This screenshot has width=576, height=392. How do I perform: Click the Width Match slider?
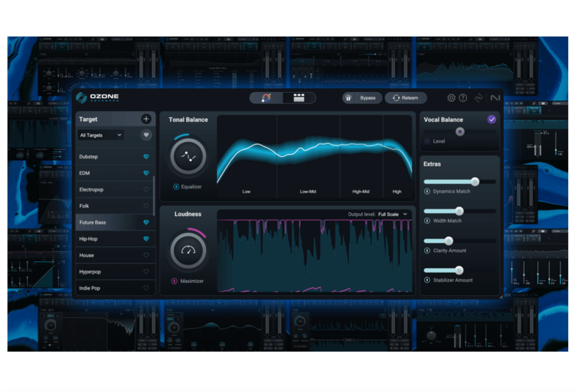[460, 211]
